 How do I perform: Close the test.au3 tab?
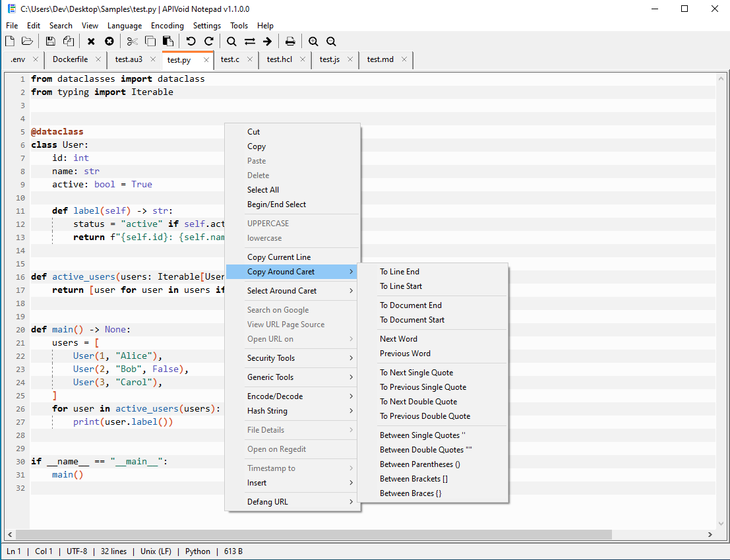(x=153, y=59)
